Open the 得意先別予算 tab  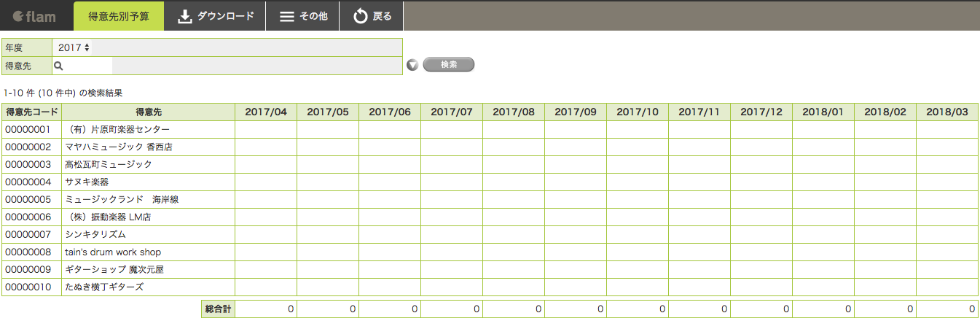(x=119, y=16)
